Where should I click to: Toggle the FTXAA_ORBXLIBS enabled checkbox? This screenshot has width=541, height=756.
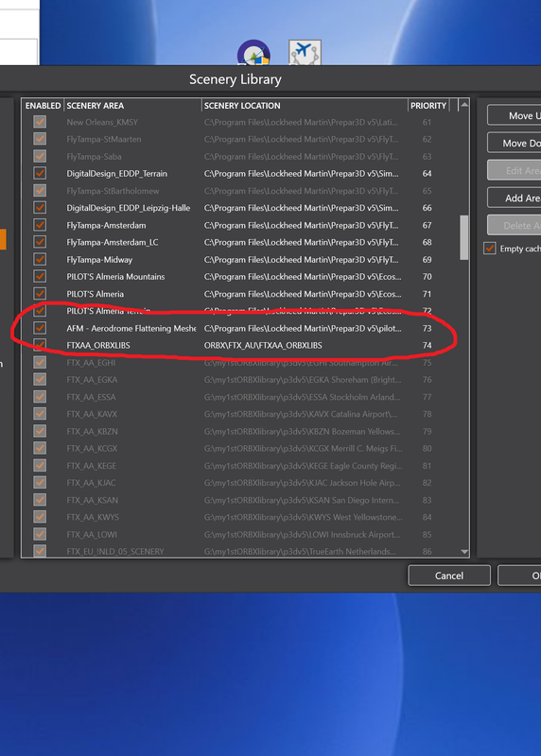coord(40,345)
